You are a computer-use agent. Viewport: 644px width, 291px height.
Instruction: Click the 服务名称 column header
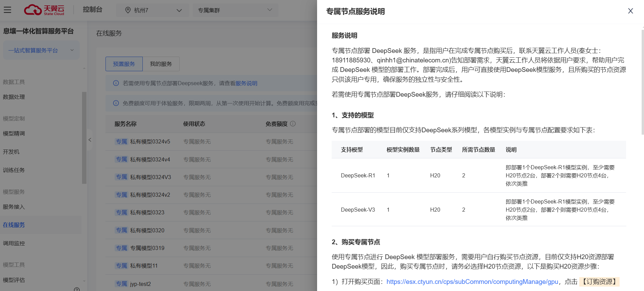[125, 124]
